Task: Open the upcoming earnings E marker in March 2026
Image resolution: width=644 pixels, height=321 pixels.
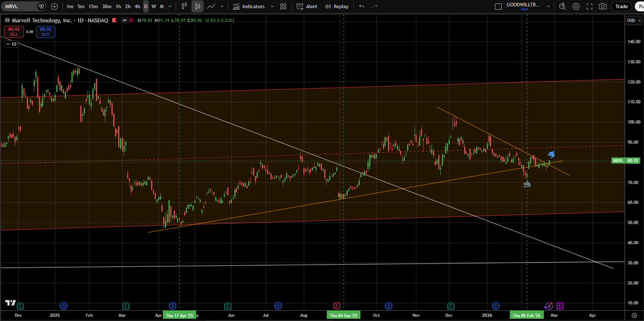Action: tap(560, 305)
